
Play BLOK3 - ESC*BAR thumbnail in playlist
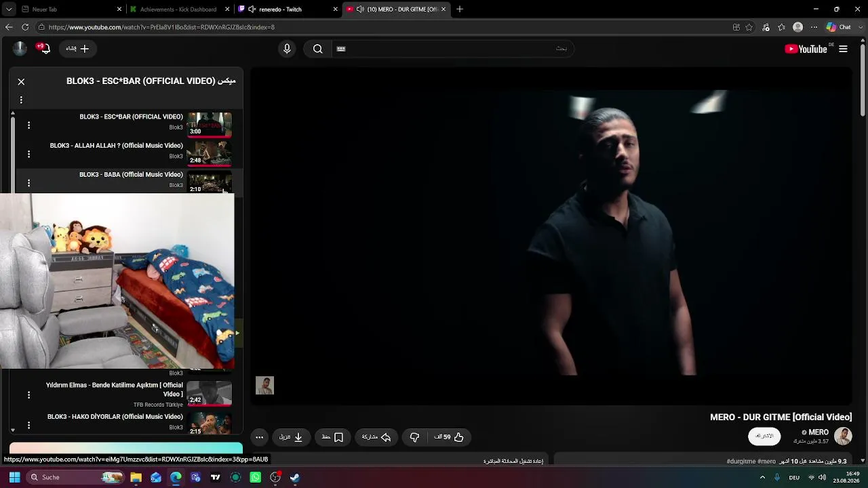click(210, 124)
